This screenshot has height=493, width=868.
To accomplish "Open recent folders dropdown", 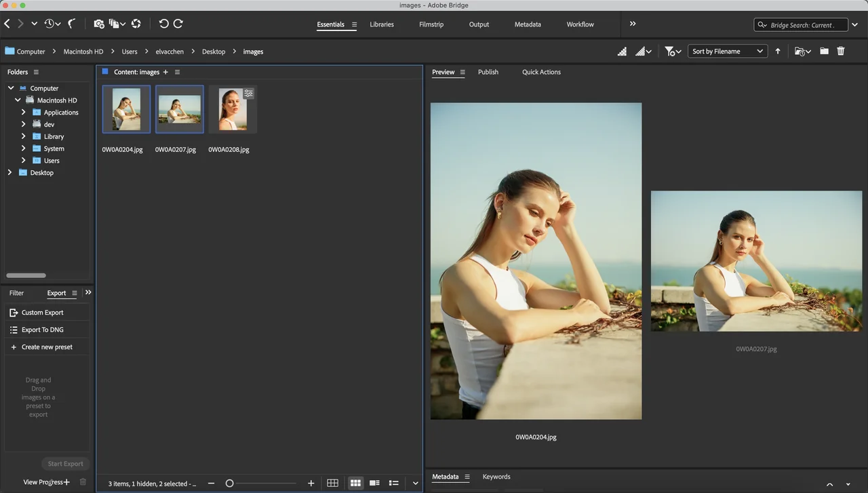I will (802, 51).
